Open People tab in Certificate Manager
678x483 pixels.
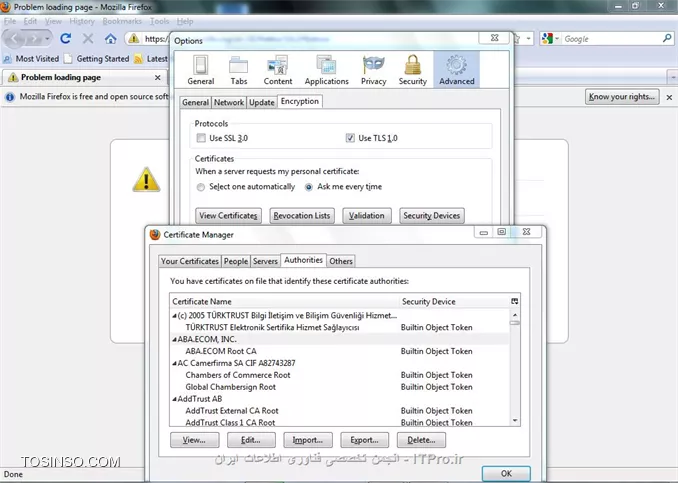236,261
